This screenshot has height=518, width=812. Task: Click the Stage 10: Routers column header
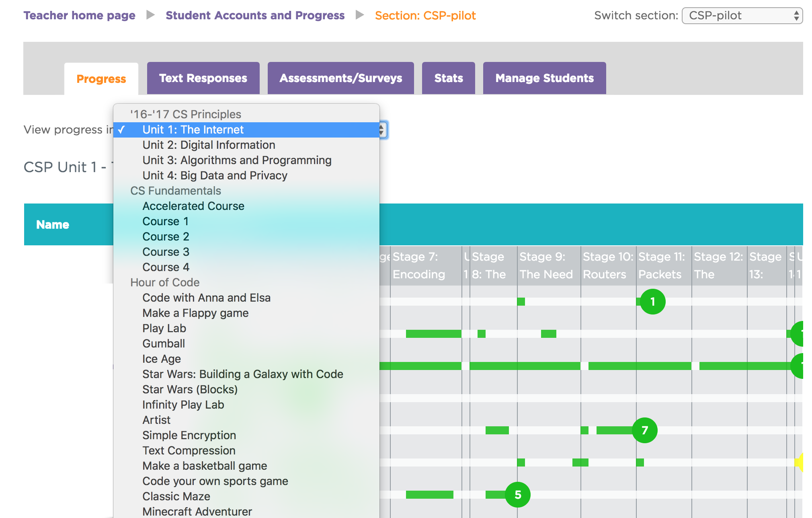point(607,265)
